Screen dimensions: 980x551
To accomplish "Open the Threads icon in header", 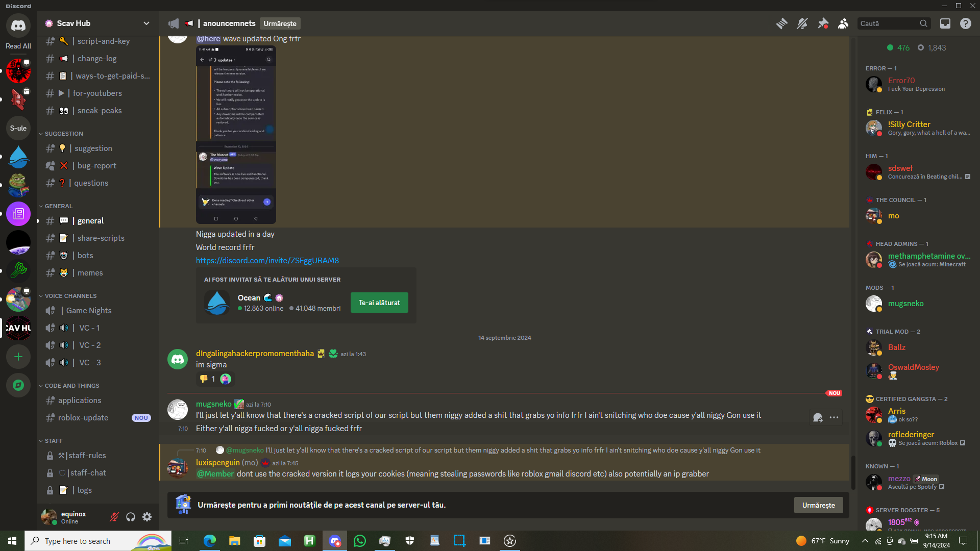I will [x=781, y=23].
